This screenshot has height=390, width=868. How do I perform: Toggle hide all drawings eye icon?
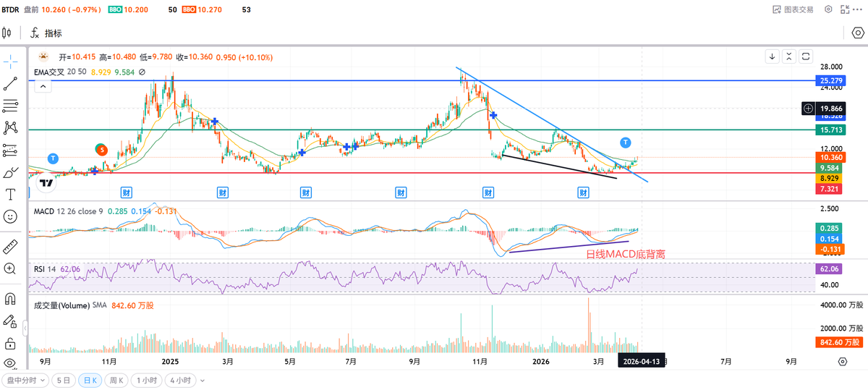tap(10, 363)
